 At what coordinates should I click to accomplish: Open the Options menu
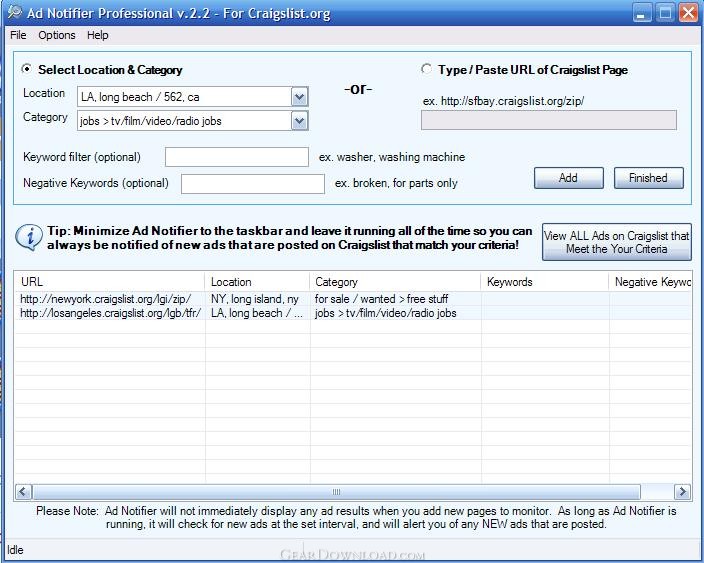(x=57, y=35)
